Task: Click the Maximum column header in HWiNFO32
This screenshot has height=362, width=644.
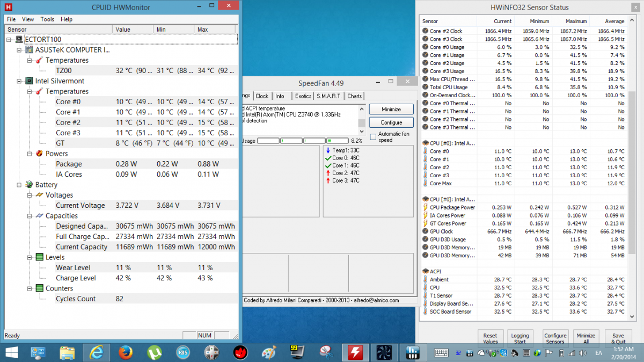Action: 570,21
